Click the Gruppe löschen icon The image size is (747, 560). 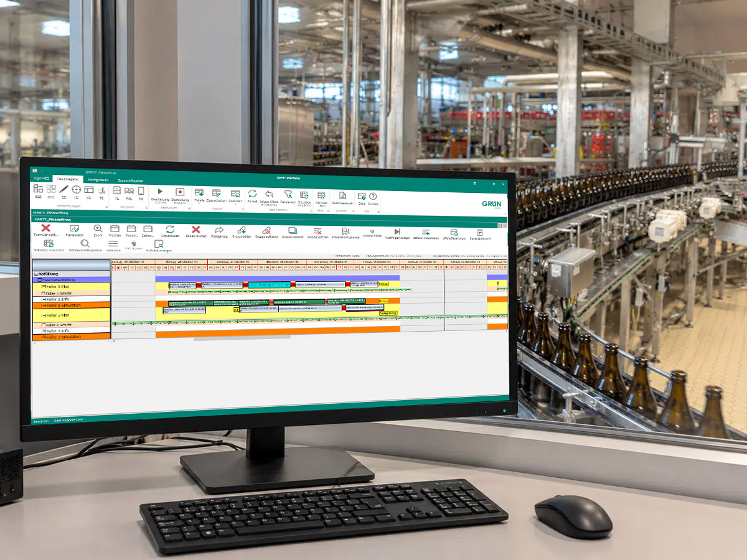317,231
